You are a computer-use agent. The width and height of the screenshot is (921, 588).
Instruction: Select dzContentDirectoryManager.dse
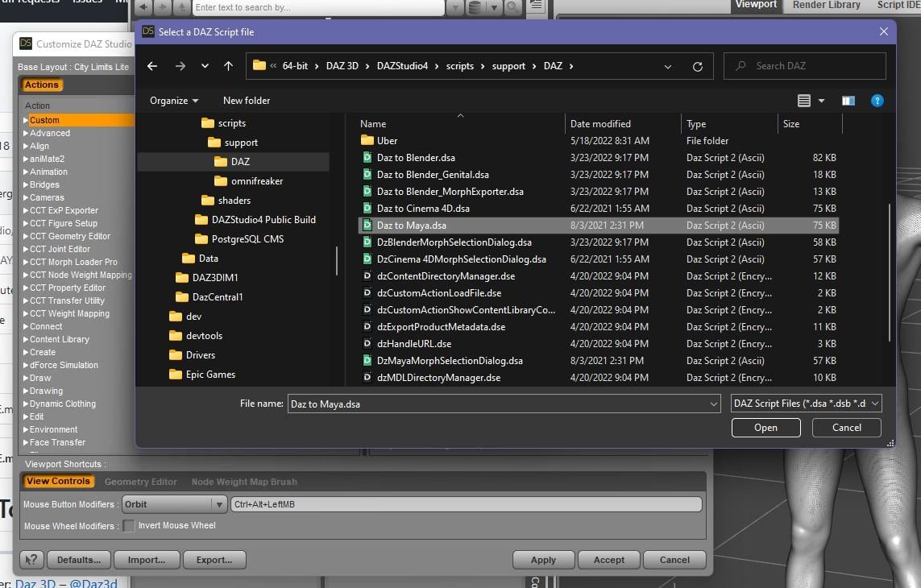click(598, 276)
